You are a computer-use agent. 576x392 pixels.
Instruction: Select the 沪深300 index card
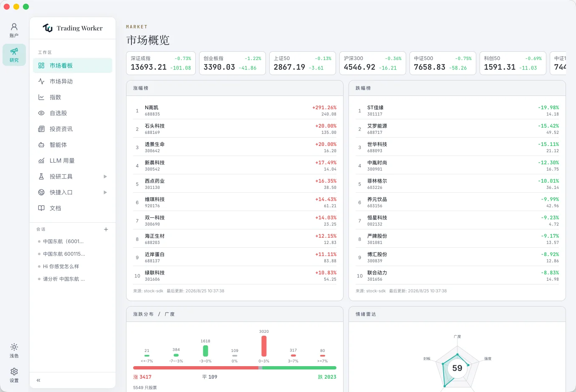[x=373, y=63]
